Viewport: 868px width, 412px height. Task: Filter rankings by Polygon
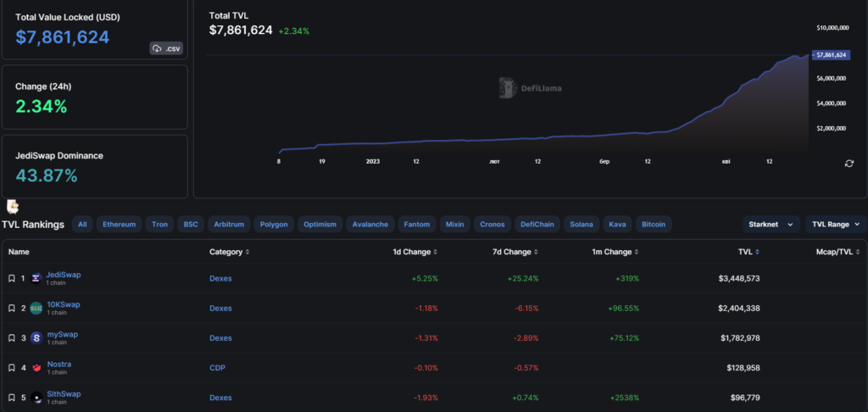[274, 225]
